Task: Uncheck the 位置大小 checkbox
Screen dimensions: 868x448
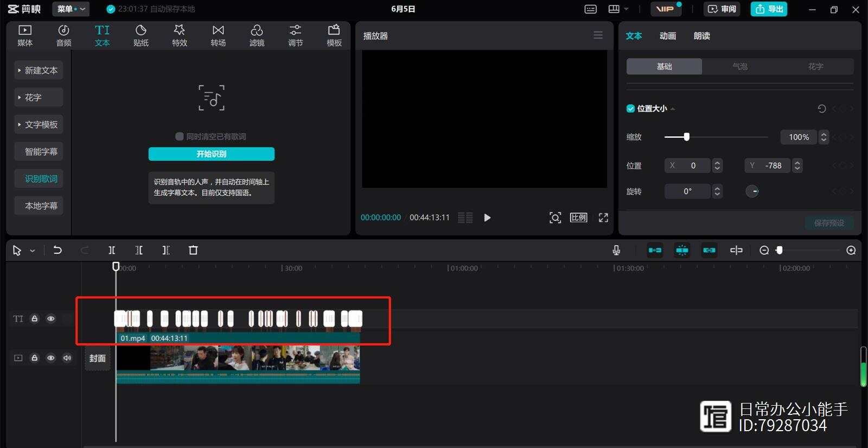Action: coord(630,108)
